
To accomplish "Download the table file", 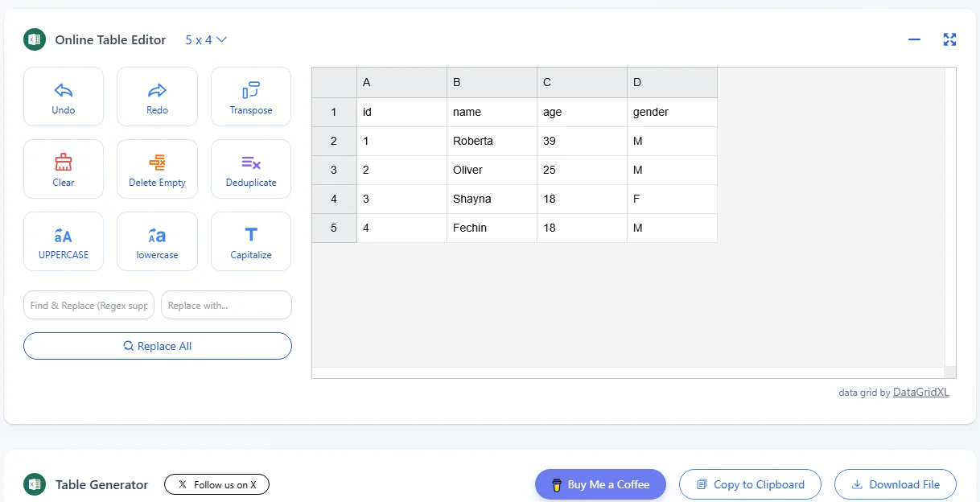I will pyautogui.click(x=895, y=483).
